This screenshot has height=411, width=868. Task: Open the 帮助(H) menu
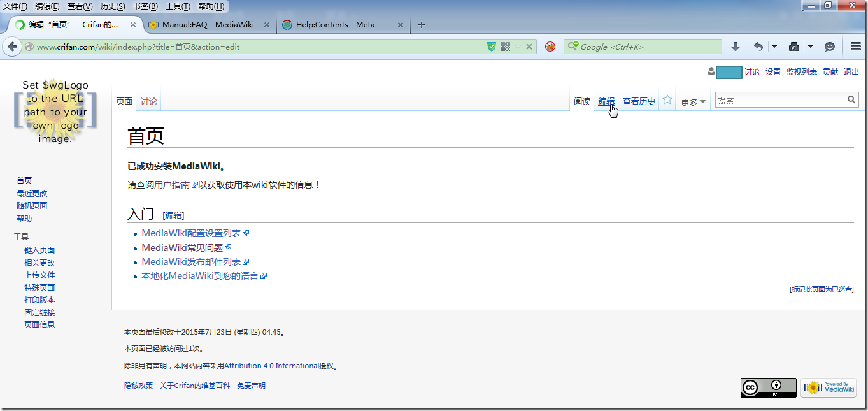coord(211,6)
